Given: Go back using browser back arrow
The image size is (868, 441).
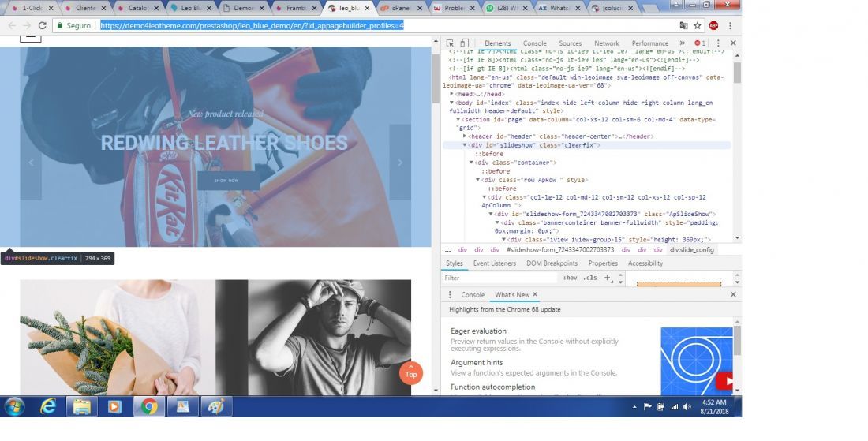Looking at the screenshot, I should coord(12,25).
